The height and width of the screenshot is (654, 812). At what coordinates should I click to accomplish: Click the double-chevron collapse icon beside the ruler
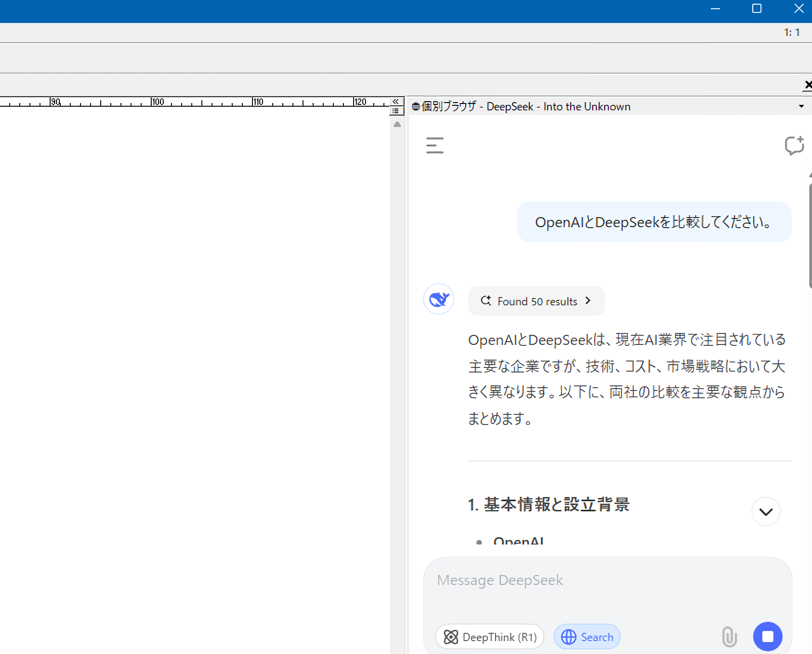tap(395, 102)
